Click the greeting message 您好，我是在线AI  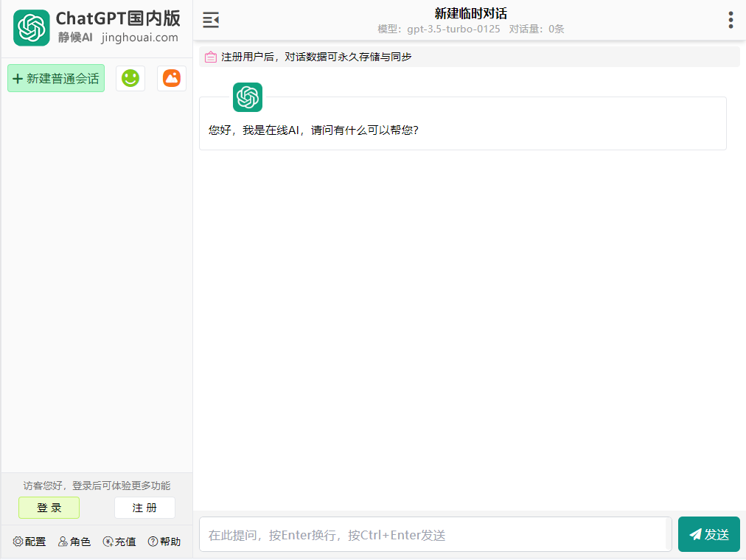tap(313, 130)
